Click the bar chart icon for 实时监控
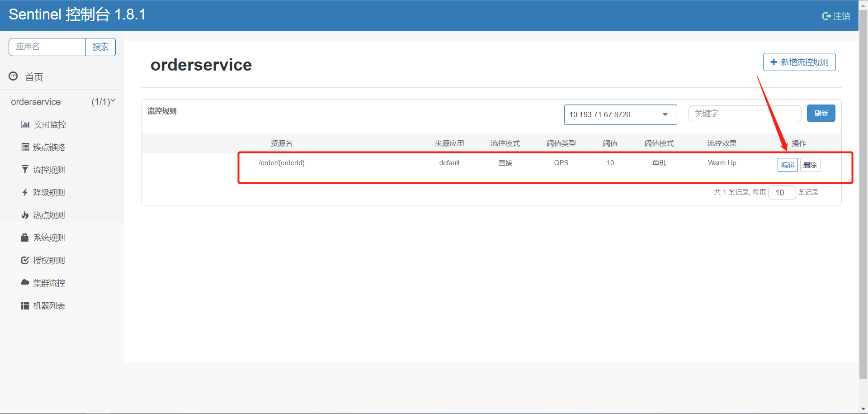The image size is (868, 414). (25, 124)
